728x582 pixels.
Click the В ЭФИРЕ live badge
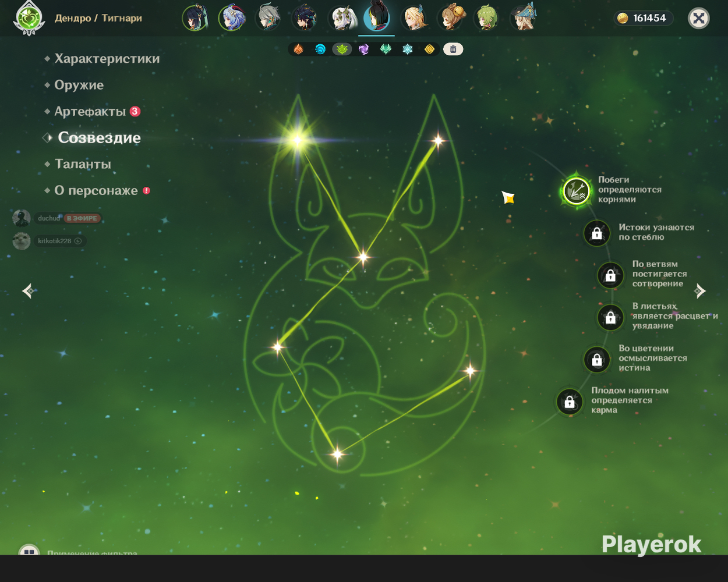click(x=82, y=218)
